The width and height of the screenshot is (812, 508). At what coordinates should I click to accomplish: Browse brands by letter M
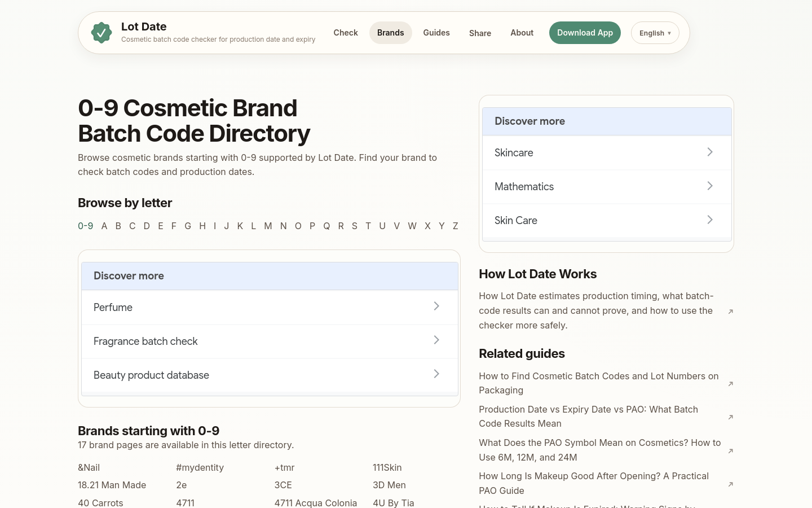[268, 226]
